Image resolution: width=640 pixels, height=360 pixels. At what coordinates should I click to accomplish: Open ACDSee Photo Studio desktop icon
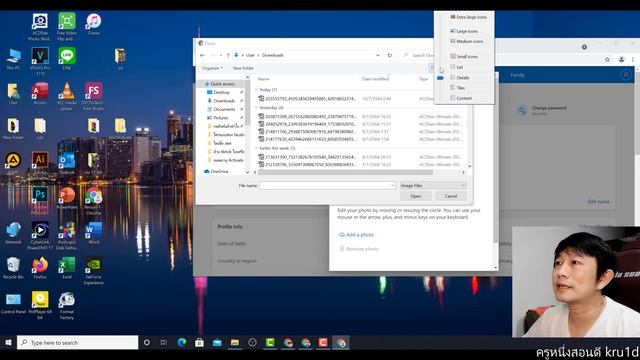click(x=40, y=27)
